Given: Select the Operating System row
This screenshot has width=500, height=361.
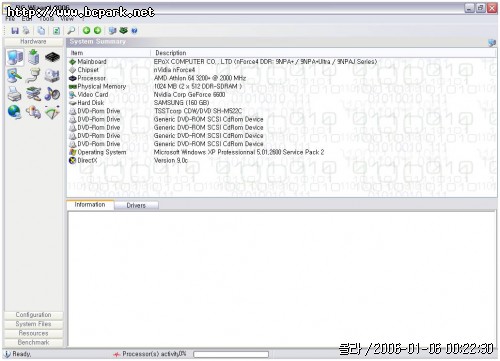Looking at the screenshot, I should point(282,152).
